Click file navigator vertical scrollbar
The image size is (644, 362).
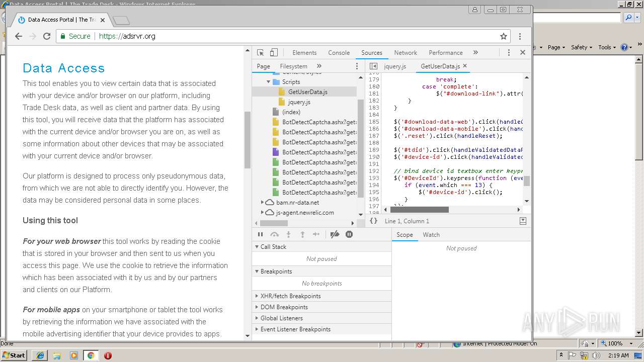360,148
